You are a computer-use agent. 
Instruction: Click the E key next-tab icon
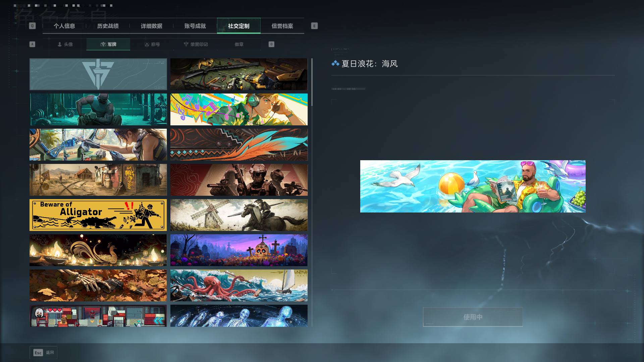(314, 26)
